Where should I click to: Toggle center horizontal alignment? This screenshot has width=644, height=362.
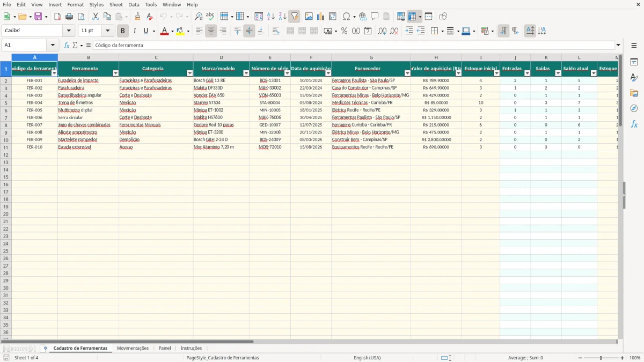click(x=211, y=31)
